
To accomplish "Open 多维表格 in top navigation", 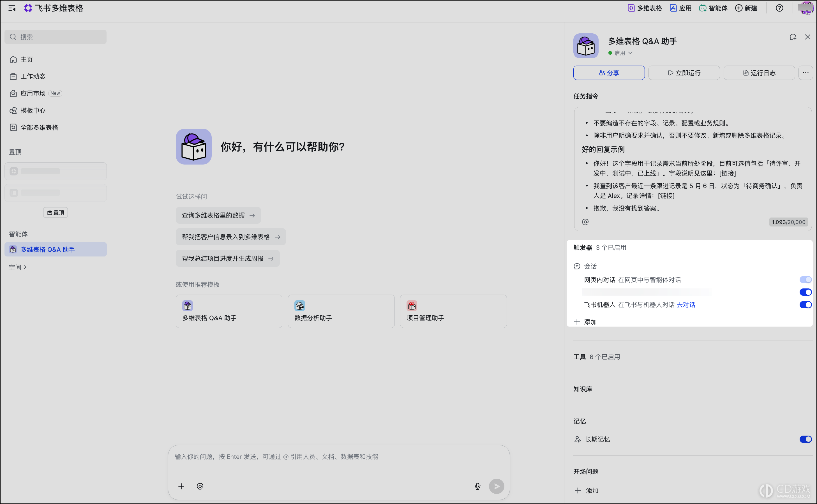I will (x=645, y=8).
